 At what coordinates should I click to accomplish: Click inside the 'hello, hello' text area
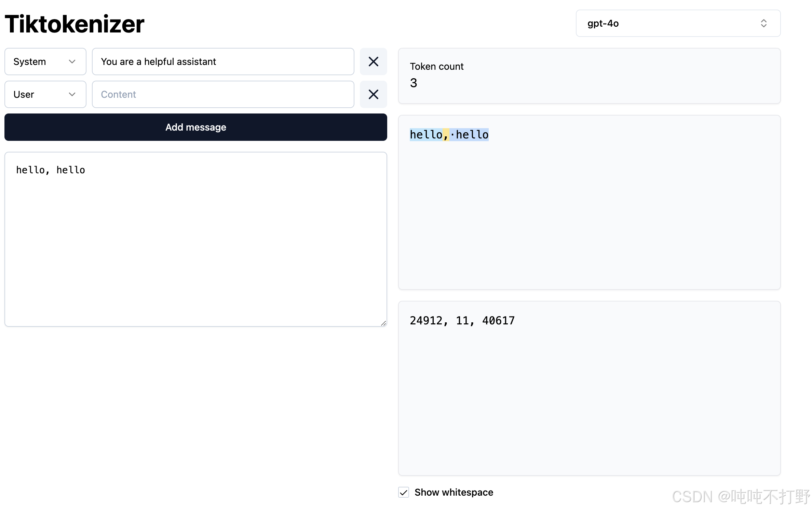coord(195,239)
